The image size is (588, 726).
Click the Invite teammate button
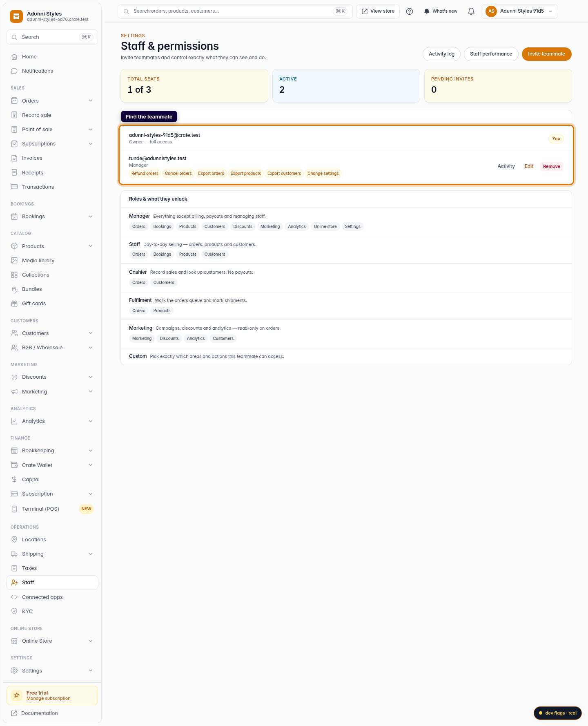coord(546,54)
